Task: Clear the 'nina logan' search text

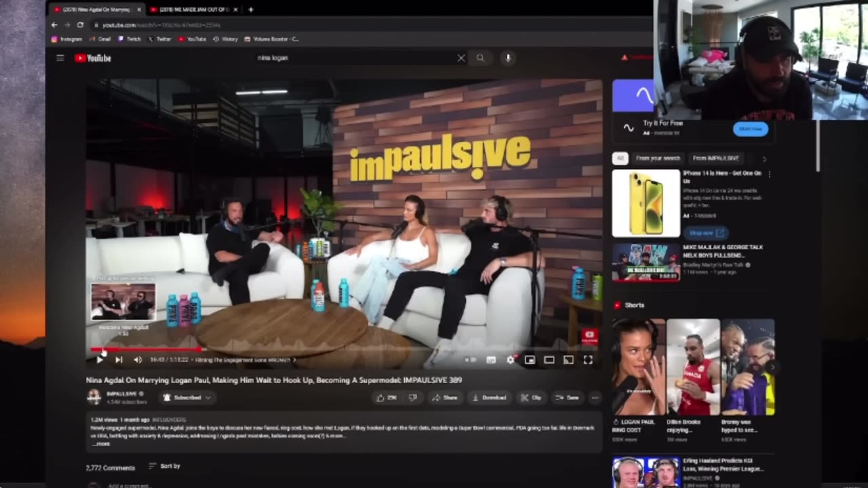Action: 461,58
